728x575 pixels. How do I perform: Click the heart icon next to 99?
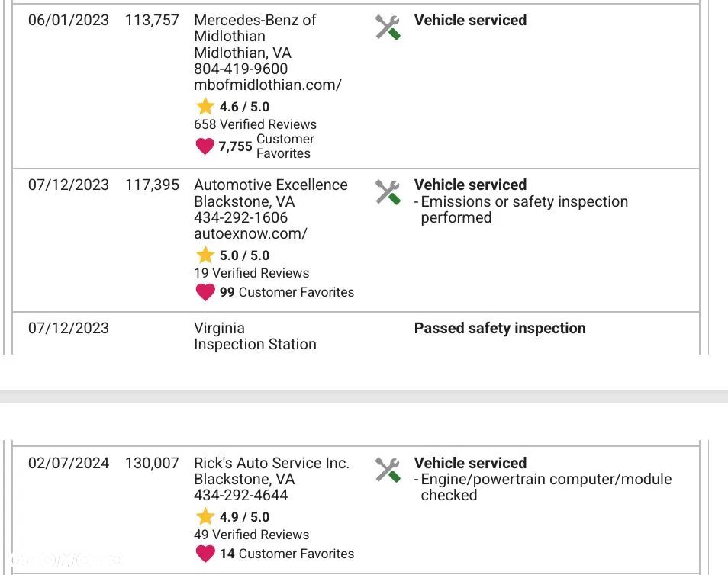click(x=205, y=292)
